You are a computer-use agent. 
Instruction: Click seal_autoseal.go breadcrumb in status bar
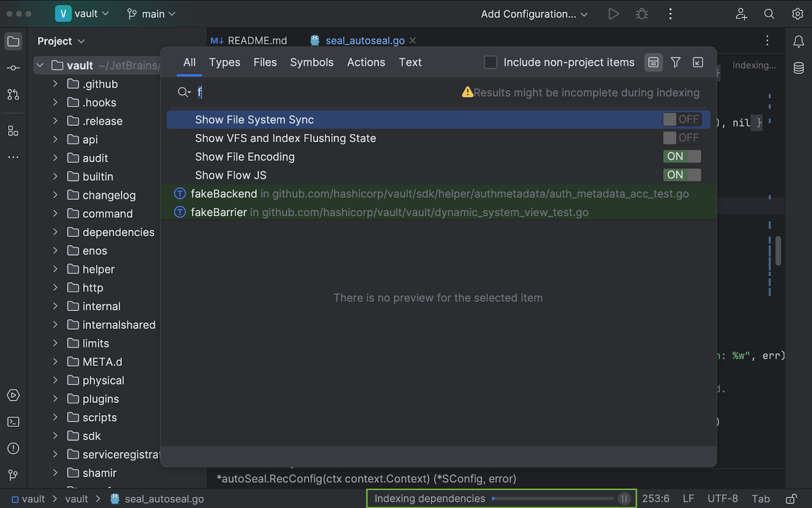point(157,499)
